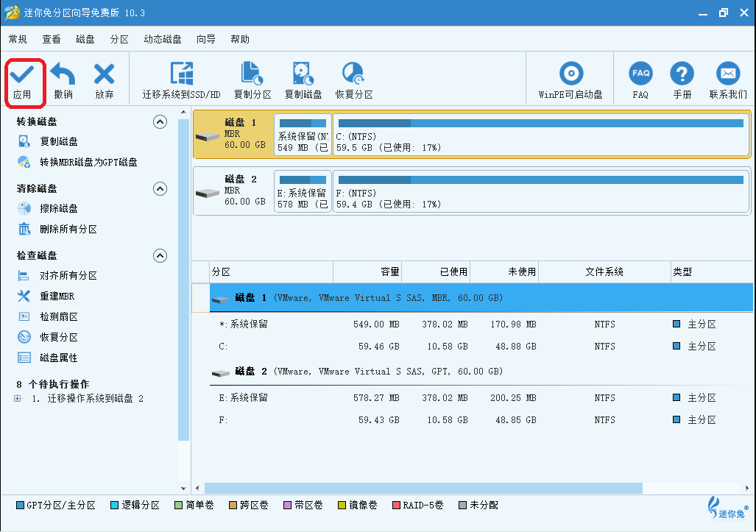
Task: Select the F: 59.43 GB partition row
Action: (x=481, y=420)
